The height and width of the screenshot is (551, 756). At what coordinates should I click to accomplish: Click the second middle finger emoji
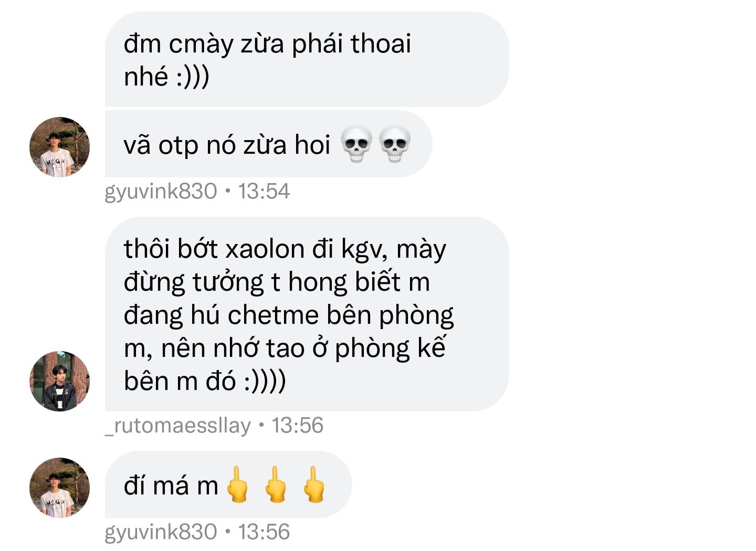[276, 484]
